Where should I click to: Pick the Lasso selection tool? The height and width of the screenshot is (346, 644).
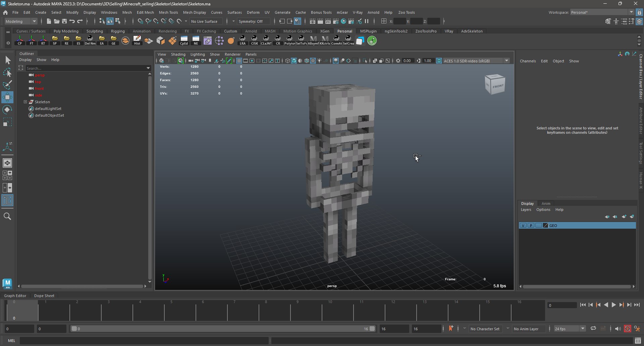(x=7, y=72)
